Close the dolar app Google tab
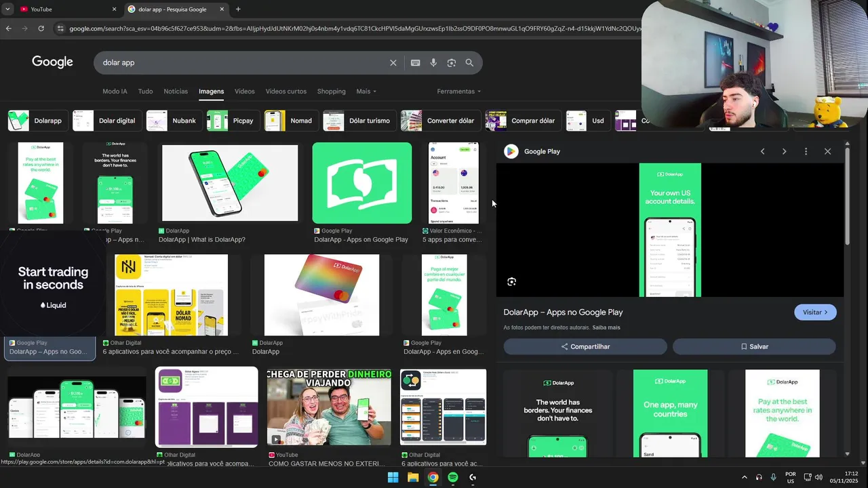The image size is (868, 488). point(222,9)
